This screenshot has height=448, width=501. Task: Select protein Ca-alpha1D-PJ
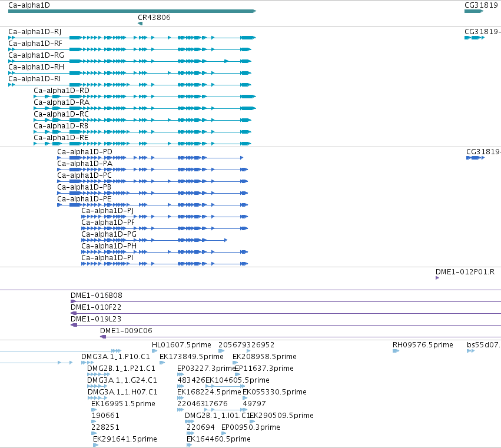coord(165,217)
